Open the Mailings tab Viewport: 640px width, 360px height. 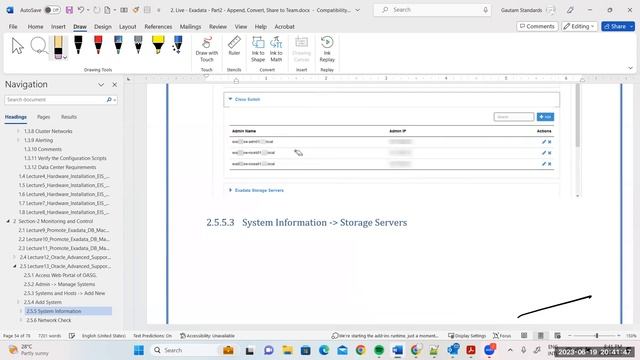pos(190,27)
